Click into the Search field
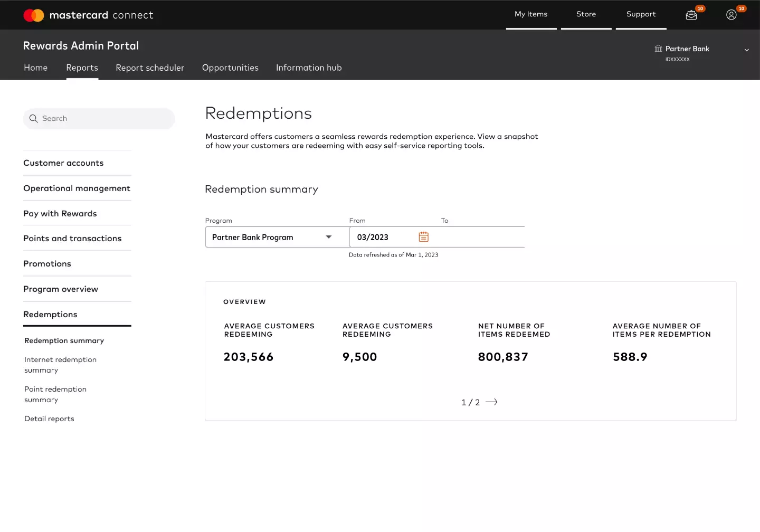The image size is (760, 532). pyautogui.click(x=99, y=119)
